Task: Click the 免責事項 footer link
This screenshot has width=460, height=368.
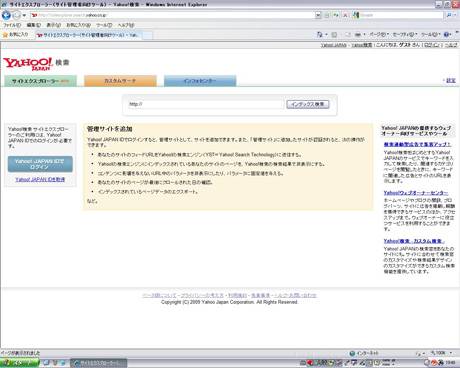Action: [x=260, y=295]
